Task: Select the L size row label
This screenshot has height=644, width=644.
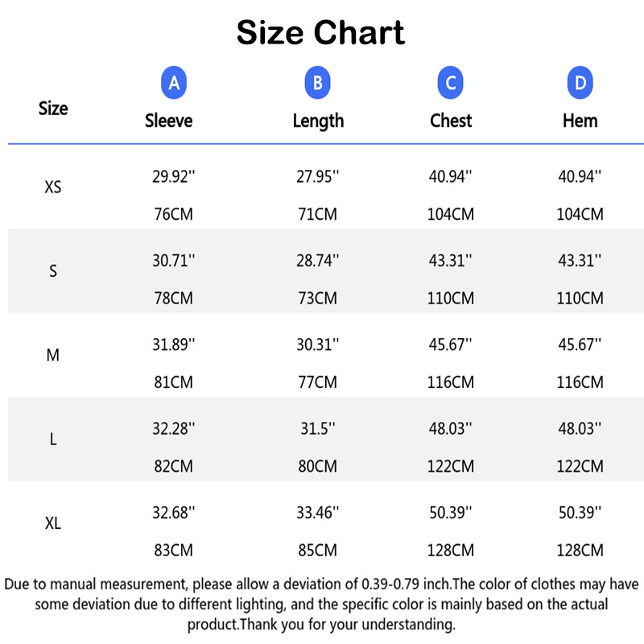Action: point(53,440)
